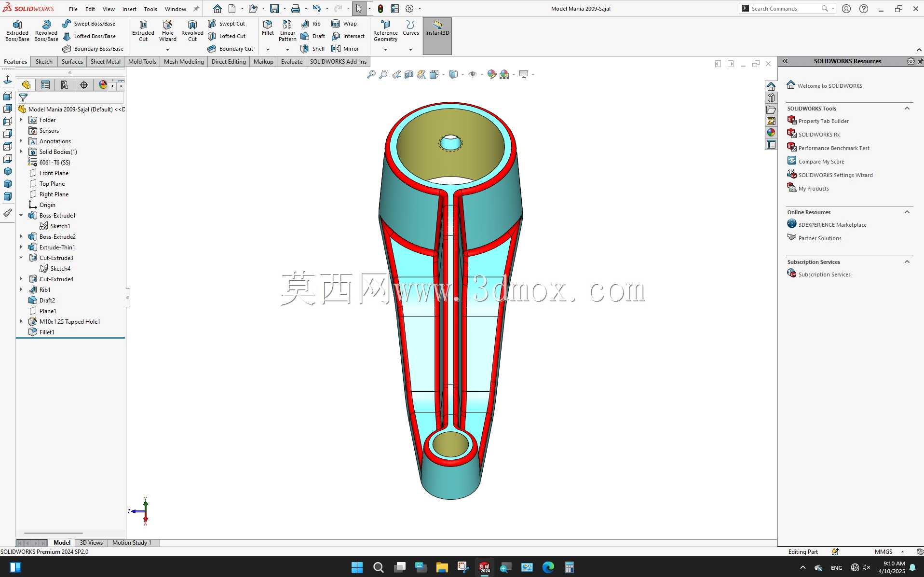This screenshot has height=577, width=924.
Task: Launch Performance Benchmark Test
Action: (x=834, y=148)
